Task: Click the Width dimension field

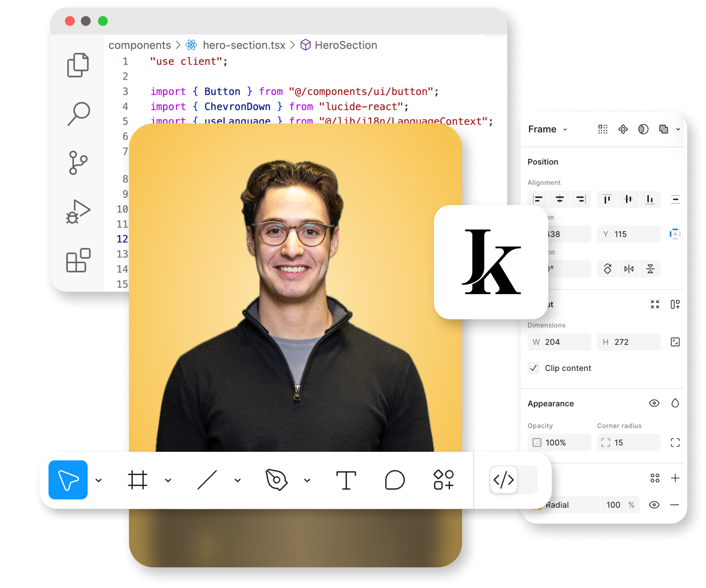Action: click(x=559, y=342)
